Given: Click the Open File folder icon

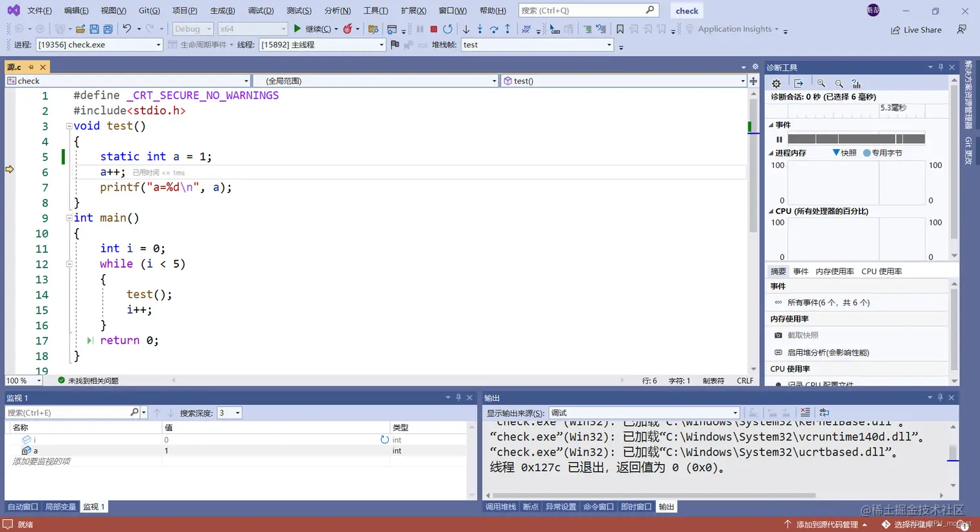Looking at the screenshot, I should point(80,29).
